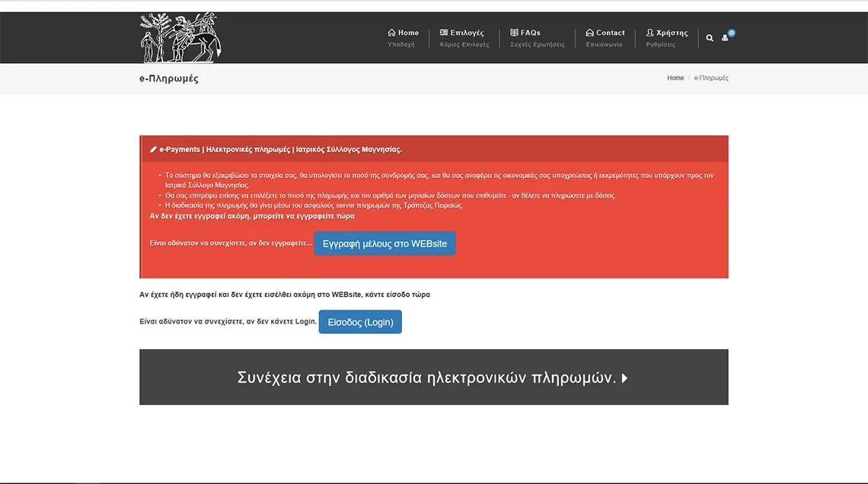This screenshot has height=484, width=868.
Task: Click the arrow triangle on the Συνέχεια banner
Action: pyautogui.click(x=625, y=377)
